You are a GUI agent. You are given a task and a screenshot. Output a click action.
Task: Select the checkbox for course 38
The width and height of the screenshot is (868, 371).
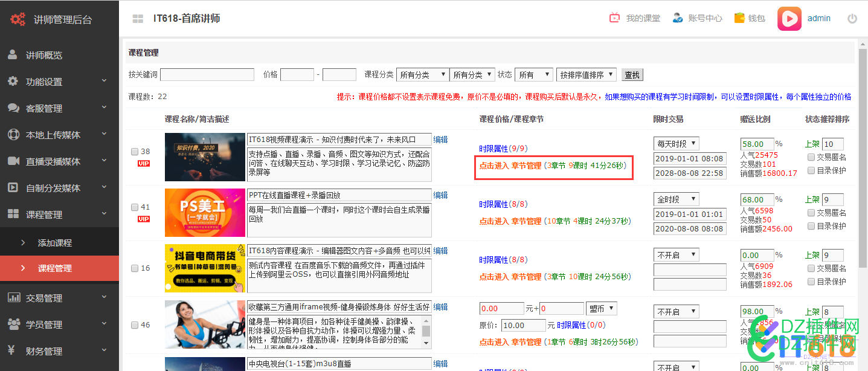point(134,152)
